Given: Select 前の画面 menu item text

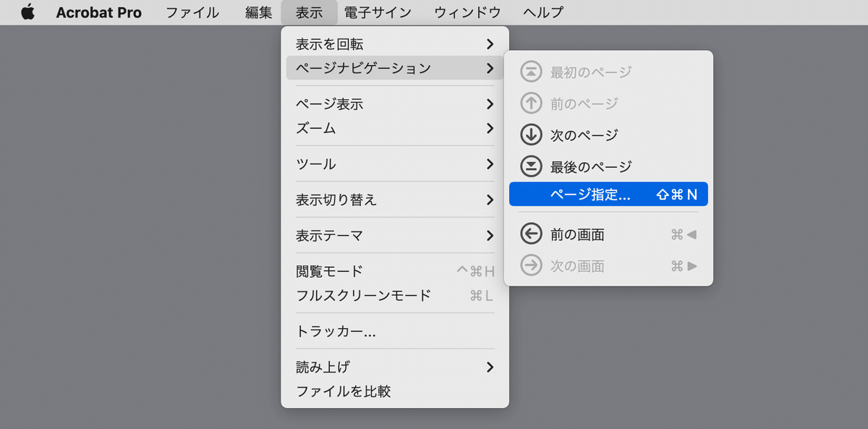Looking at the screenshot, I should tap(577, 234).
